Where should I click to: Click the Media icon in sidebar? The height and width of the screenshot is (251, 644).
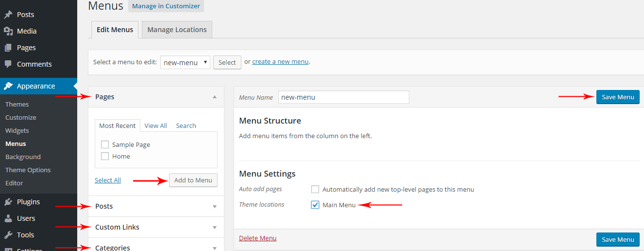(8, 31)
